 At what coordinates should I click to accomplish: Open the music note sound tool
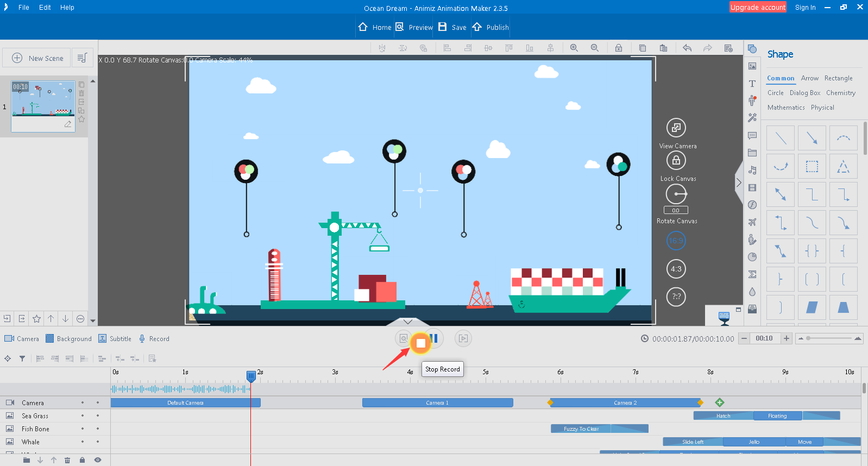point(752,170)
